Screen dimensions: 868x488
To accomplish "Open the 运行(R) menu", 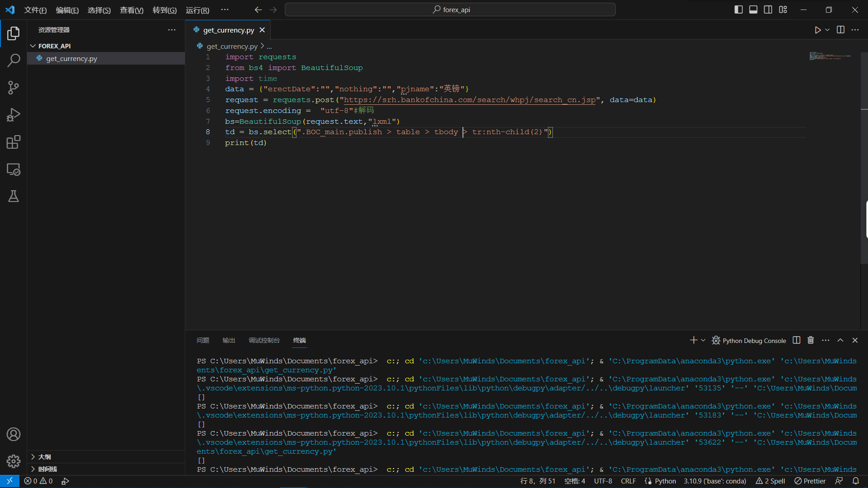I will pyautogui.click(x=198, y=10).
